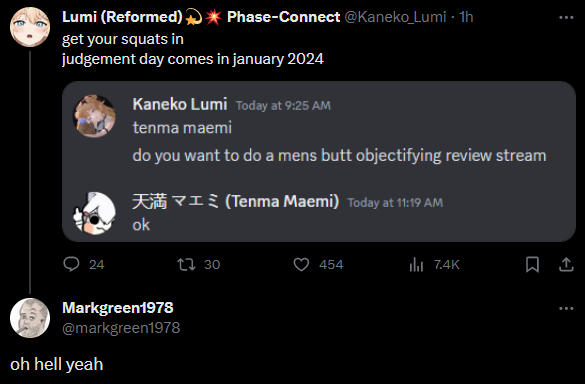Click the 30 reposts count
Viewport: 585px width, 384px height.
(212, 265)
